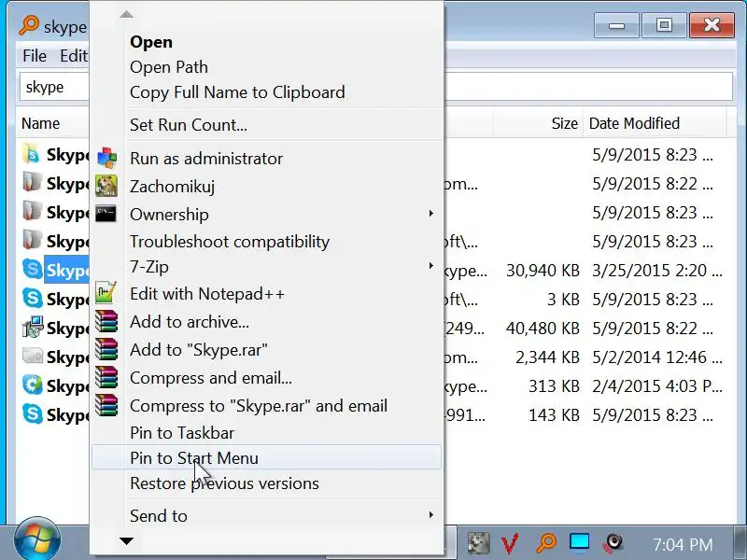Click the Skype folder icon in the first result row
Screen dimensions: 747x560
coord(32,154)
